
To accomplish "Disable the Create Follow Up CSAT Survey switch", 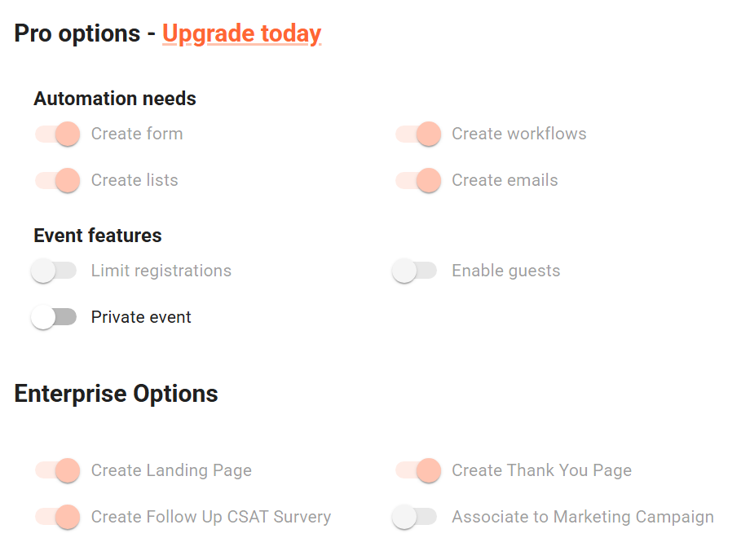I will click(x=57, y=517).
